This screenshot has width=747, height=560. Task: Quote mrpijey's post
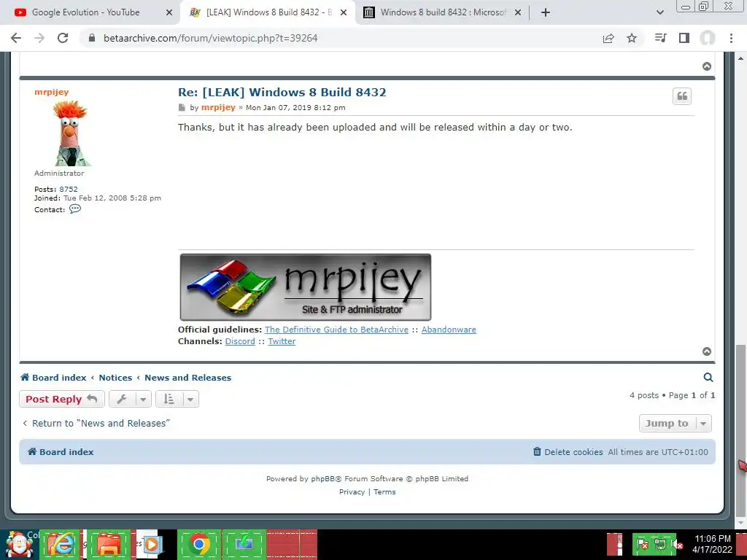pos(682,96)
